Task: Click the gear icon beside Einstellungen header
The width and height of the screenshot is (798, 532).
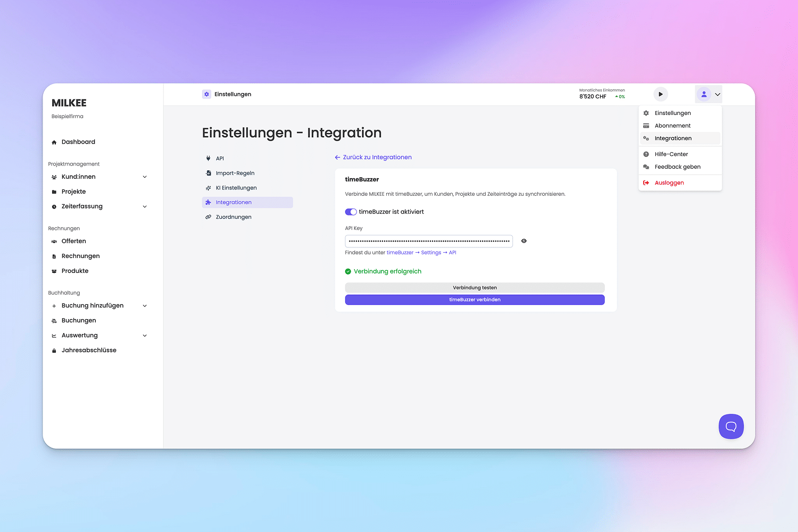Action: (206, 94)
